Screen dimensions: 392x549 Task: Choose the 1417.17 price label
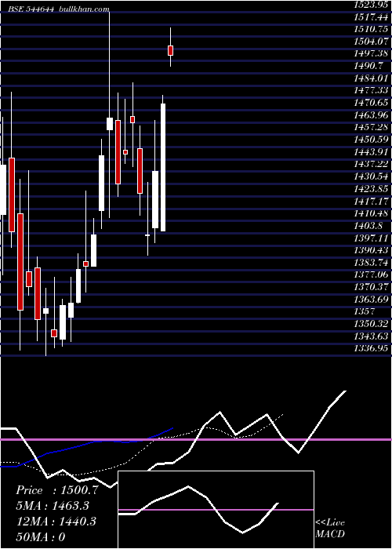[x=371, y=202]
